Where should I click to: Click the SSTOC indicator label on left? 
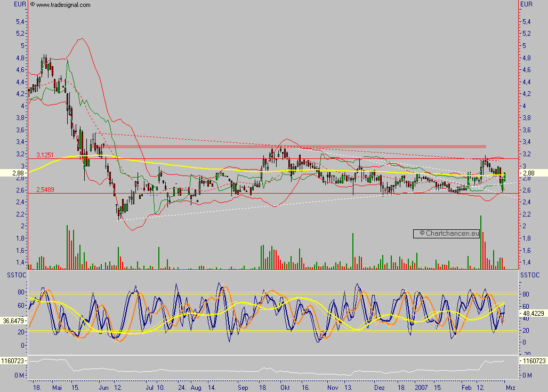[x=15, y=275]
